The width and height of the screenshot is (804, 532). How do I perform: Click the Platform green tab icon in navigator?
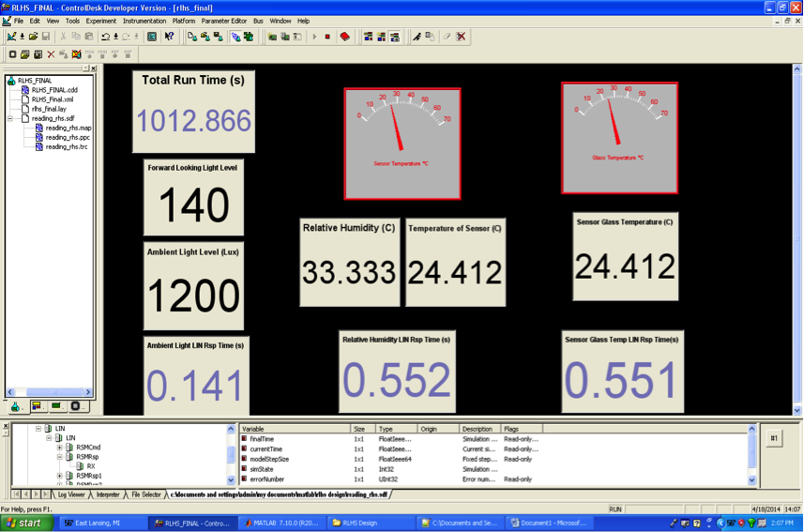pos(56,406)
